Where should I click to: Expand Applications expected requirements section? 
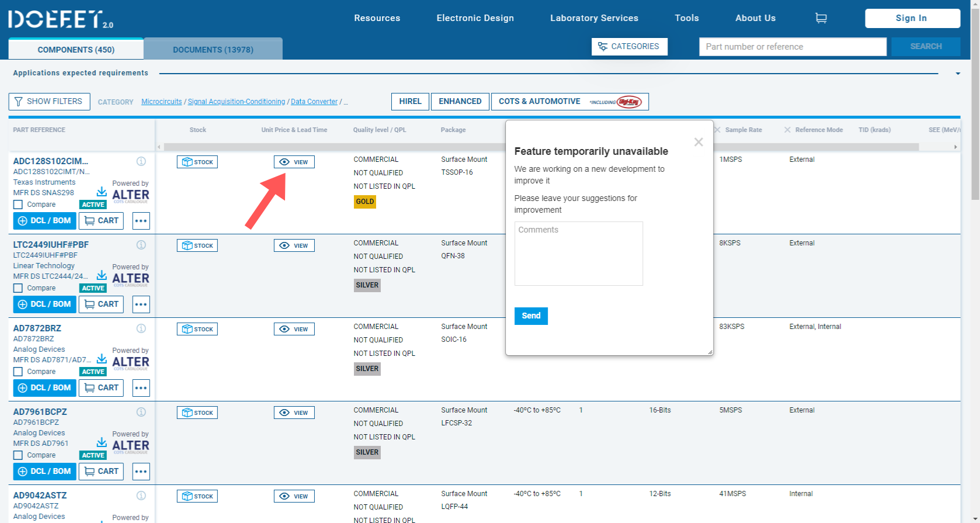tap(958, 74)
